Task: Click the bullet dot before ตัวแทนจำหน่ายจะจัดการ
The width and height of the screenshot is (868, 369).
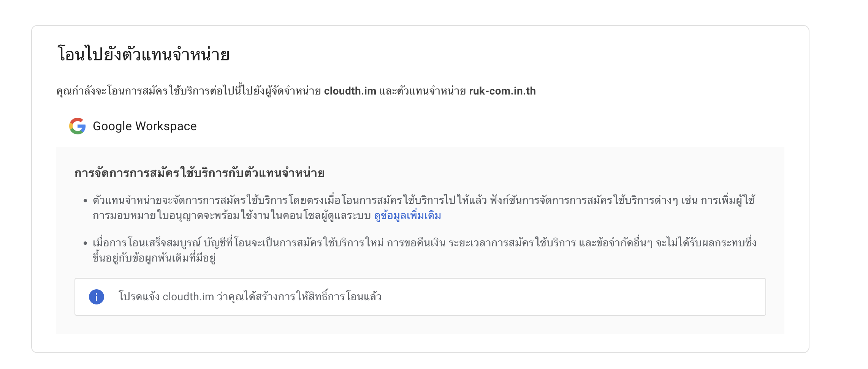Action: click(x=86, y=200)
